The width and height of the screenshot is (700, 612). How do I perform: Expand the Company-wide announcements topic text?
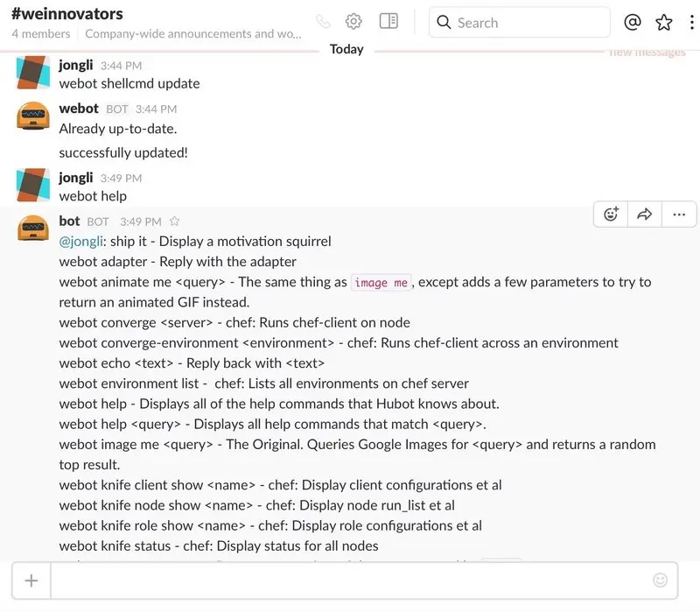(192, 34)
